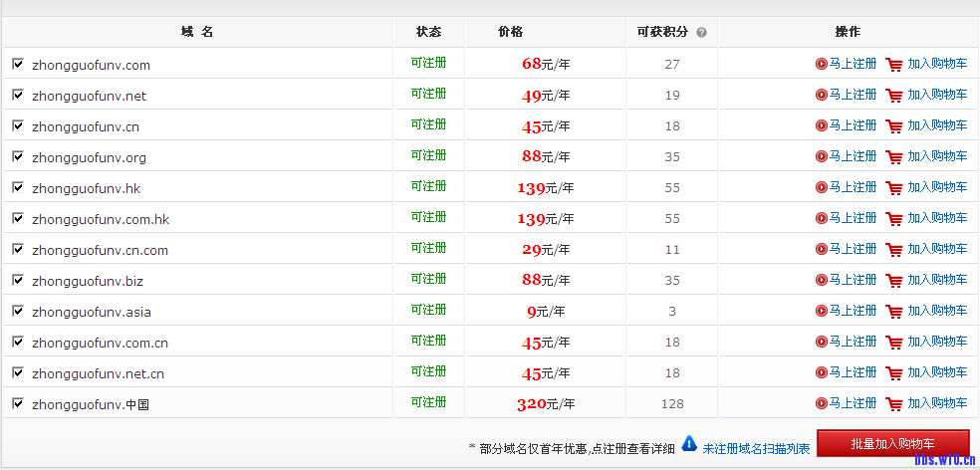Uncheck the zhongguofunv.com checkbox

click(18, 64)
